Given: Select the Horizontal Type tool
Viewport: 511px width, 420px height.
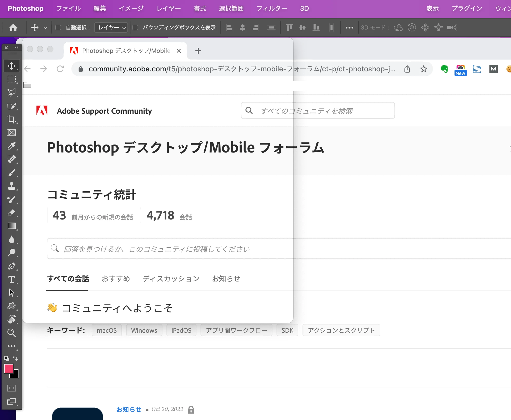Looking at the screenshot, I should tap(11, 279).
